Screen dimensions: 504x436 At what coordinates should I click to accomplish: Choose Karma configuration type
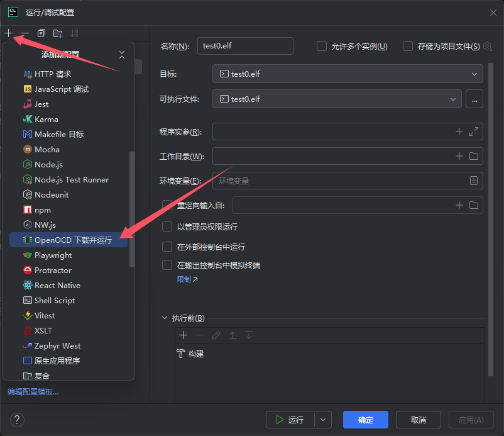point(68,120)
